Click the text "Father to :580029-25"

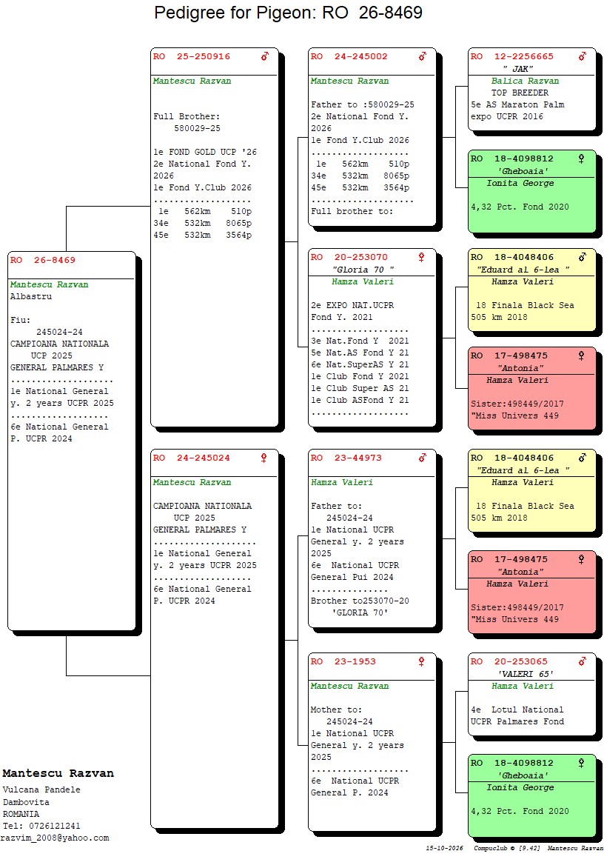[x=362, y=104]
